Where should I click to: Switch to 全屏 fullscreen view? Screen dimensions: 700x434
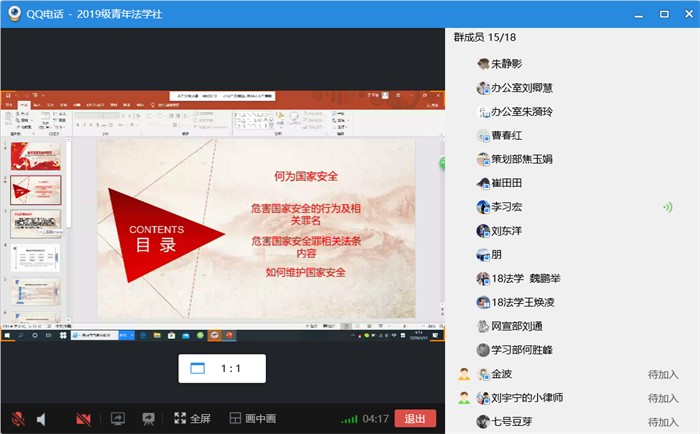[192, 418]
